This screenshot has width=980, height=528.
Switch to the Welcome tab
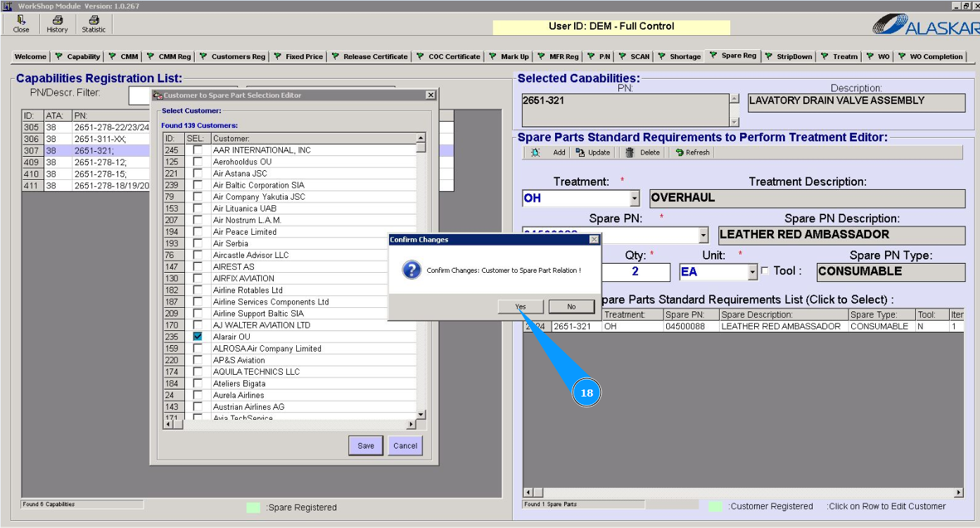[x=30, y=57]
